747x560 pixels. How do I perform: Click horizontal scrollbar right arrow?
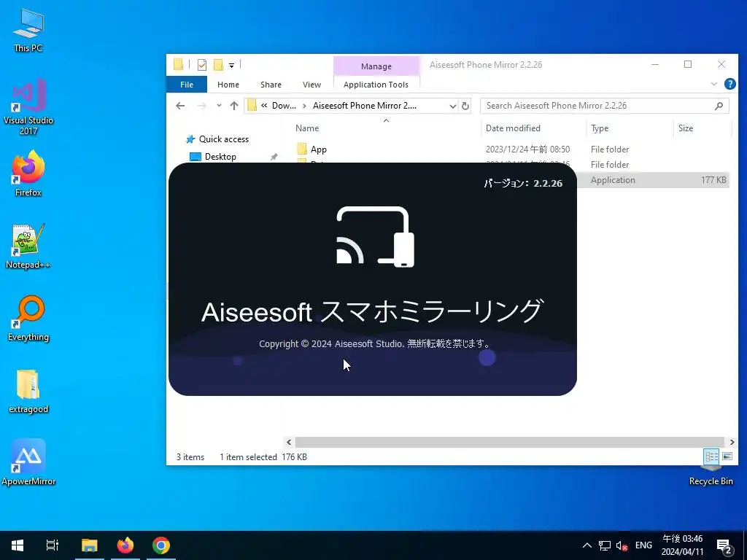tap(732, 443)
